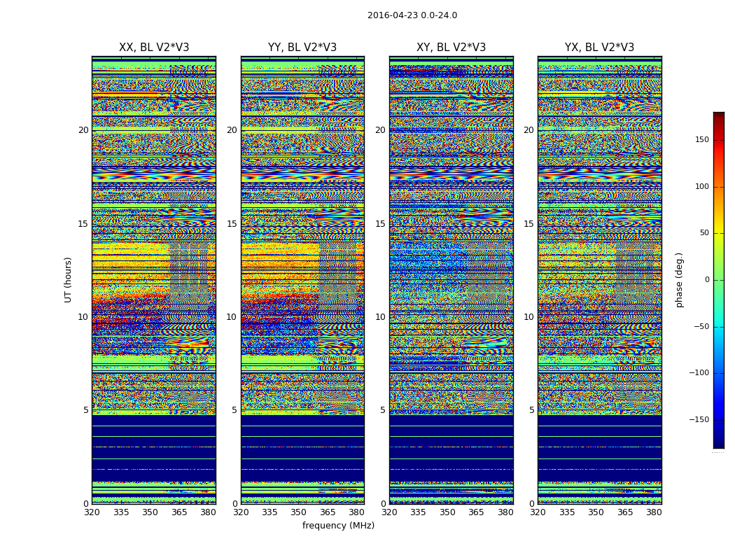Click y-tick "10" of the YX panel
Screen dimensions: 735x560
tap(528, 317)
